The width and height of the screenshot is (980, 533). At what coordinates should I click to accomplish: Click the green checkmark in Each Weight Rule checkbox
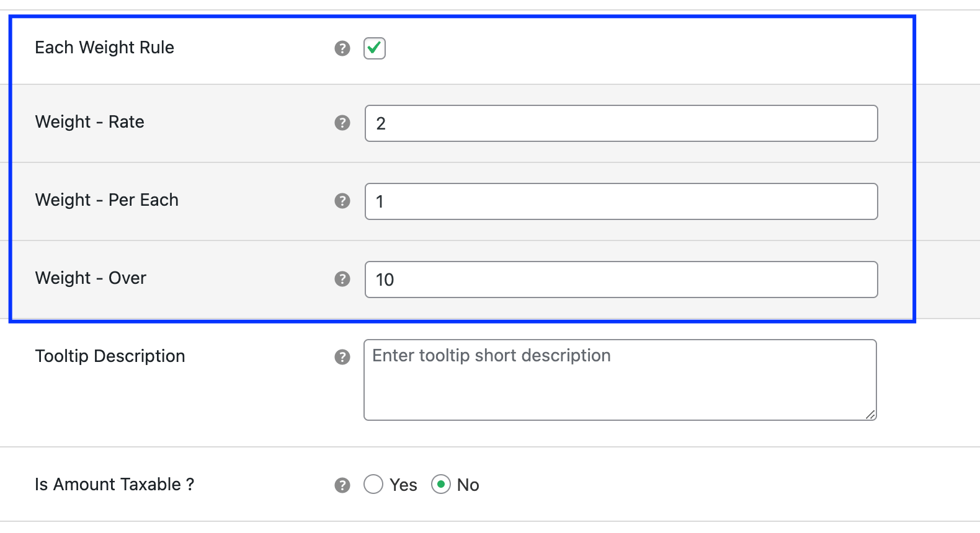pyautogui.click(x=375, y=48)
